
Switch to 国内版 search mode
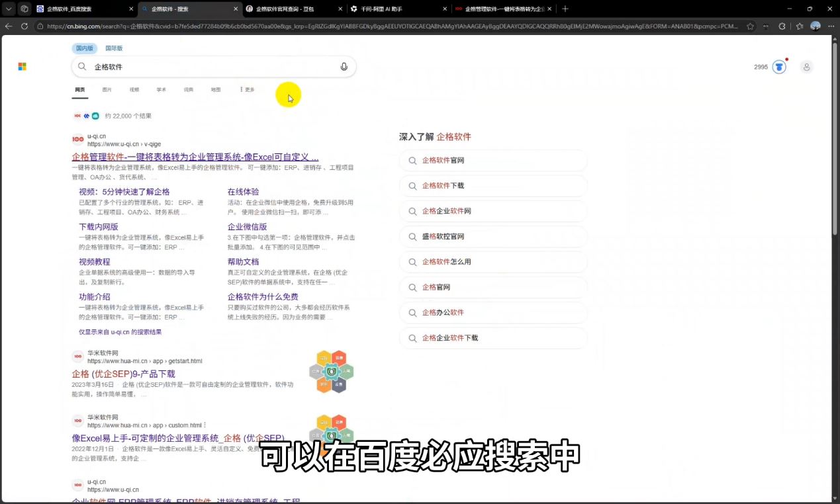(85, 48)
